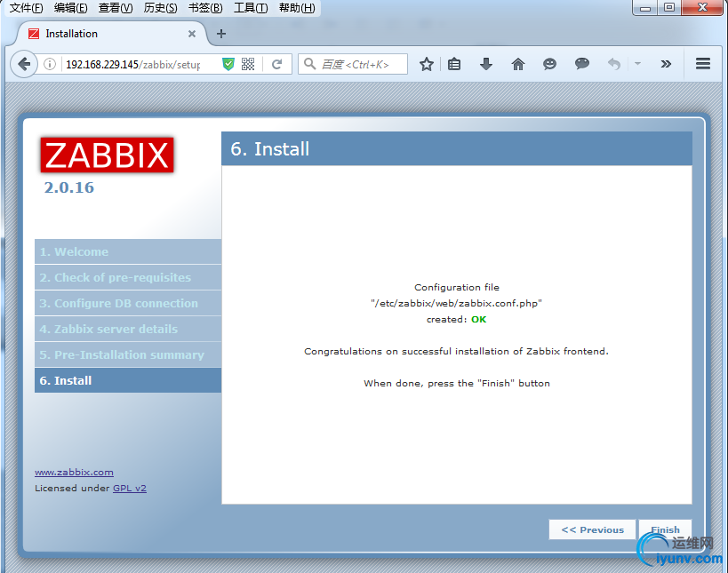Click the '6. Install' header title
The width and height of the screenshot is (728, 573).
click(269, 149)
